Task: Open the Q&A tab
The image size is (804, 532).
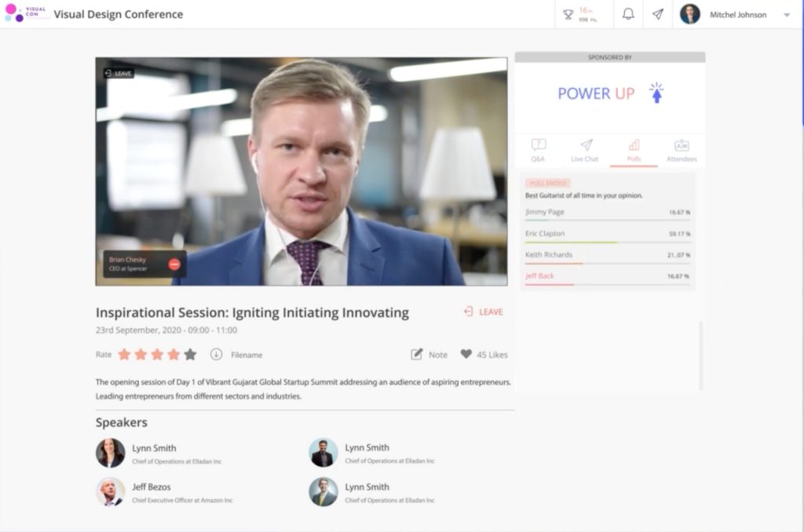Action: 538,151
